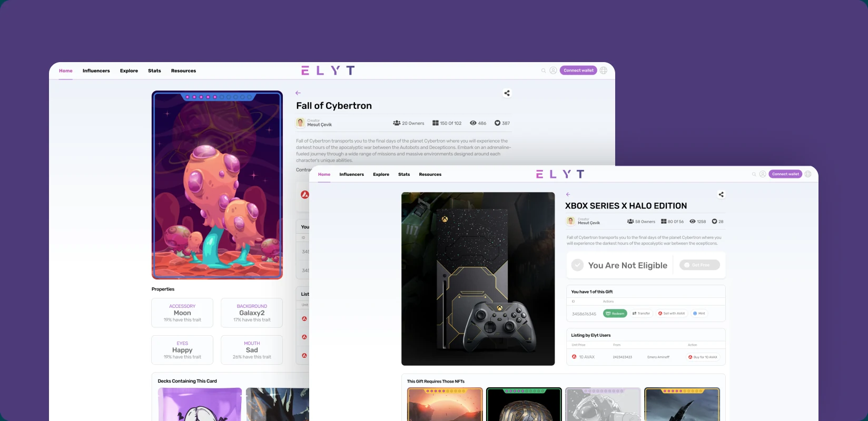Click the globe language icon in the back window
The height and width of the screenshot is (421, 868).
pos(604,71)
